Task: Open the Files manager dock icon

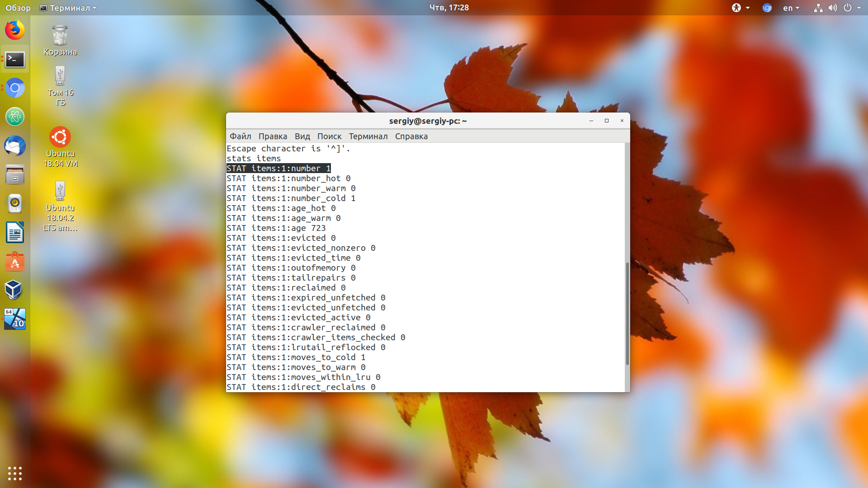Action: pyautogui.click(x=15, y=175)
